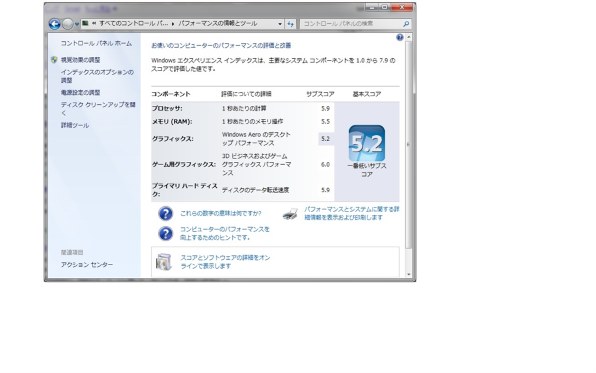Click the 基本スコア column header
This screenshot has width=596, height=373.
pos(366,94)
